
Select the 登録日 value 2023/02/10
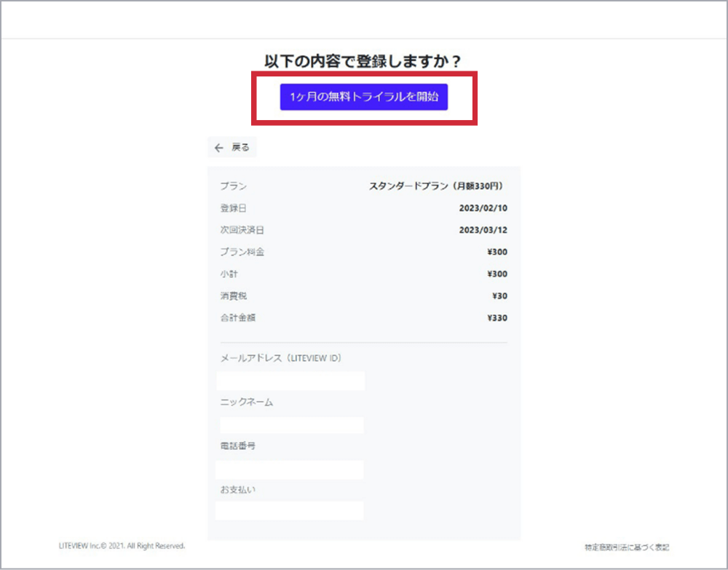point(483,208)
